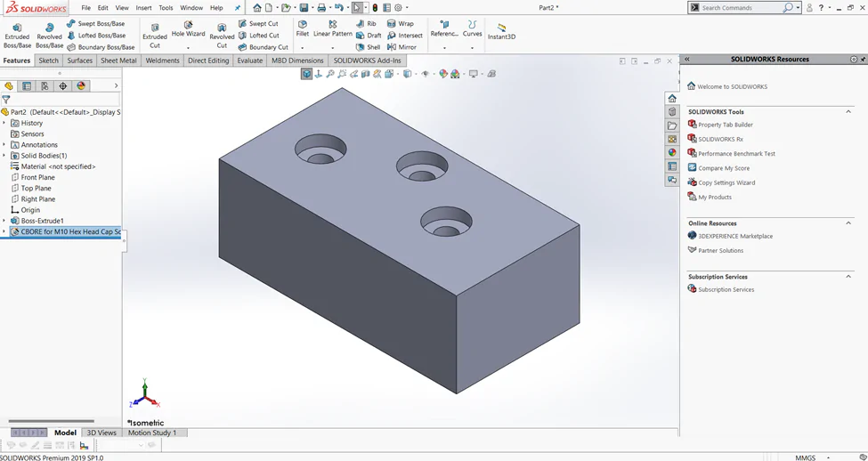
Task: Choose the Swept Cut tool
Action: [x=258, y=24]
